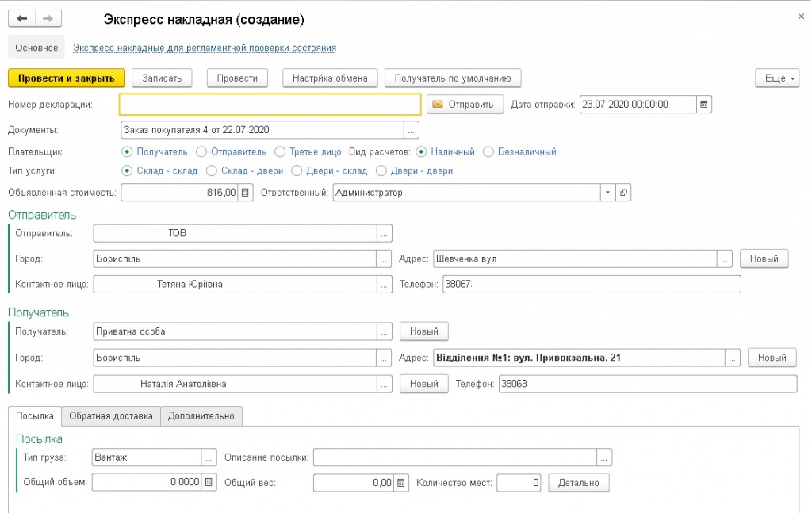Click into the Номер декларации input field
Screen dimensions: 812x513
pyautogui.click(x=270, y=104)
